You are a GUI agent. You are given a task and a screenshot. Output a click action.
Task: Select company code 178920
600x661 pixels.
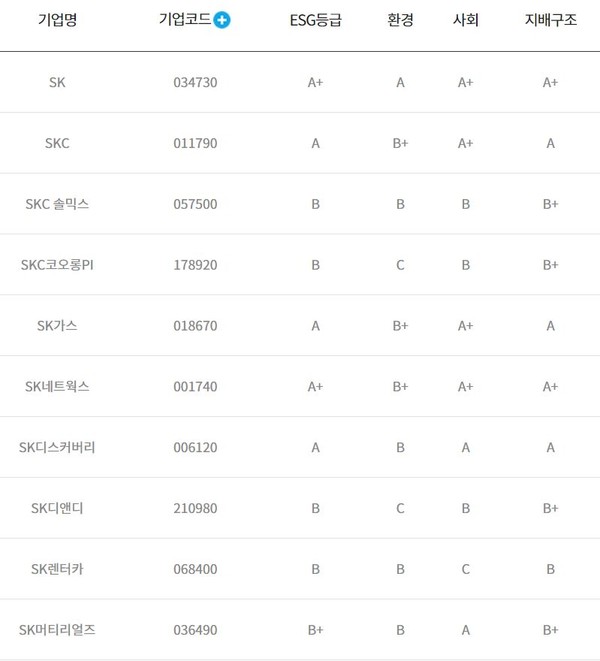195,265
